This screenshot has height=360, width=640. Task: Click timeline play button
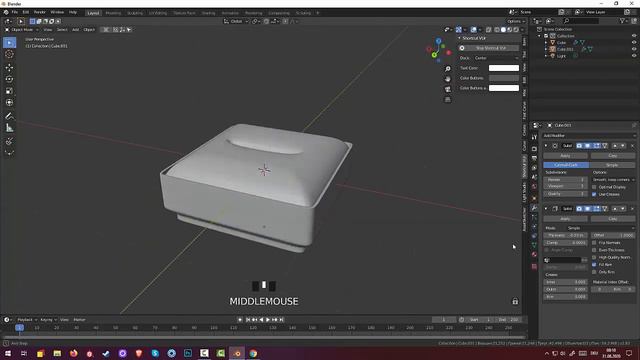tap(268, 320)
